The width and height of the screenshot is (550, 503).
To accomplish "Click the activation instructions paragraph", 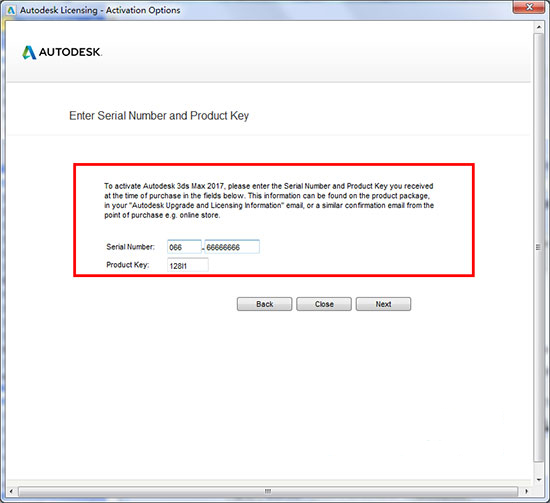I will [269, 201].
